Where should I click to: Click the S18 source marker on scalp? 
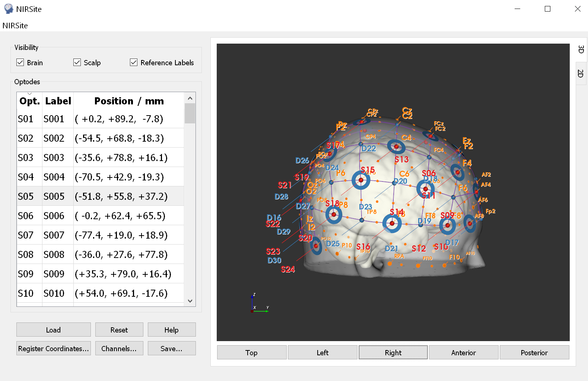[x=334, y=214]
